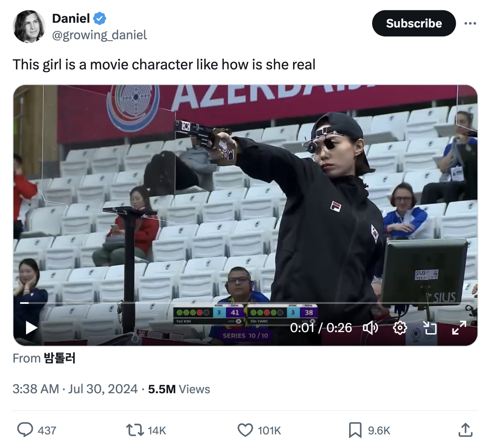Open Daniel's profile picture

[29, 26]
